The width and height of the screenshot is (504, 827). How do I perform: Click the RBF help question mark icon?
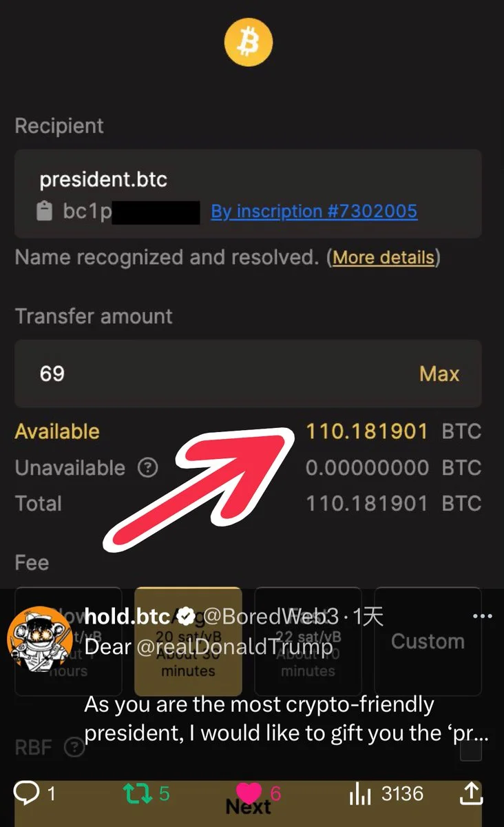pos(74,747)
